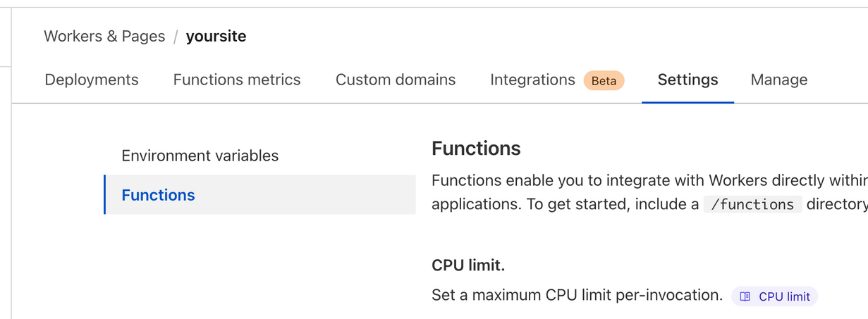Go back to Workers & Pages breadcrumb
The width and height of the screenshot is (868, 319).
click(x=104, y=37)
